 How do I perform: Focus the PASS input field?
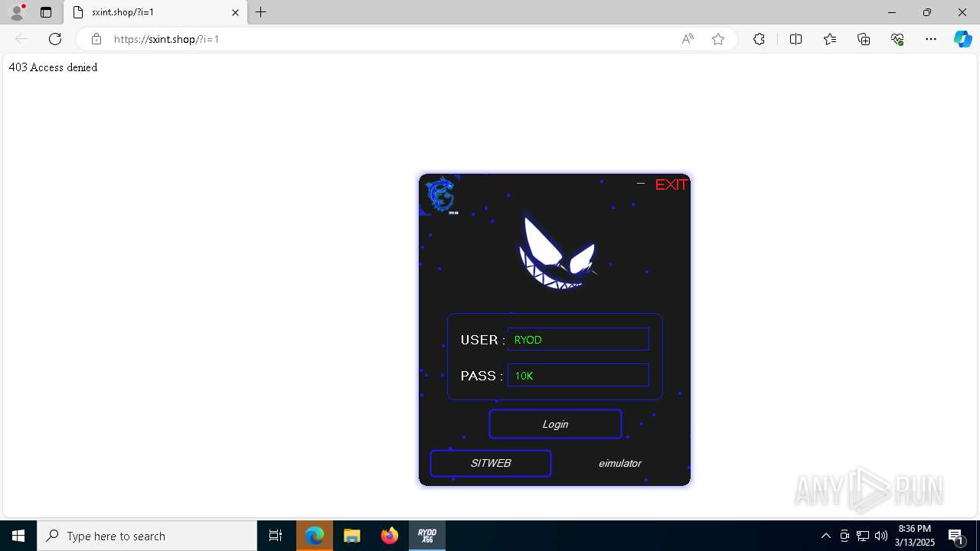[x=578, y=375]
